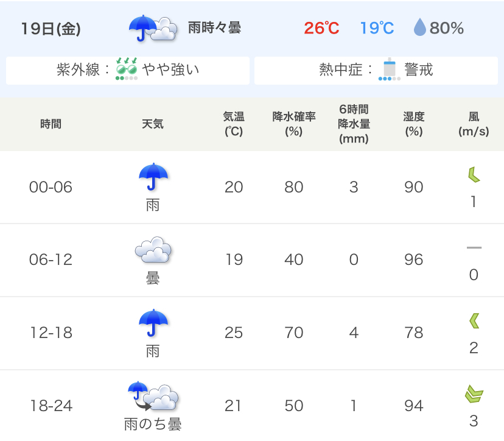Click the 降水確率 column header
This screenshot has height=441, width=504.
pos(294,124)
